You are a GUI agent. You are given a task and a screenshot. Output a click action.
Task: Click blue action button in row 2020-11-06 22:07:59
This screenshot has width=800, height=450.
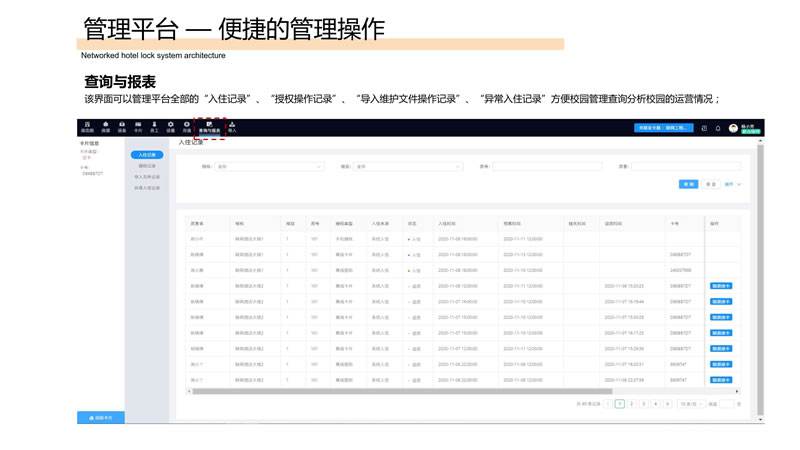(x=721, y=380)
